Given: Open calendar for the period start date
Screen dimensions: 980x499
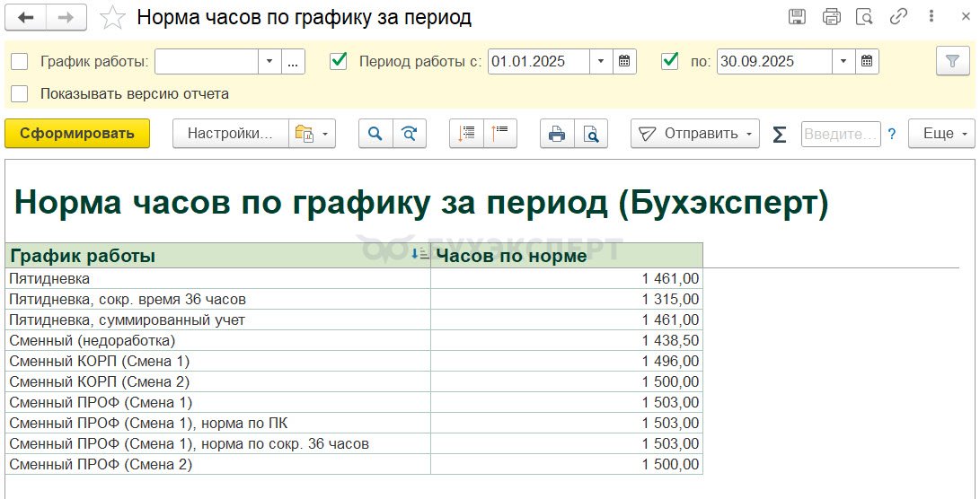Looking at the screenshot, I should (x=624, y=61).
